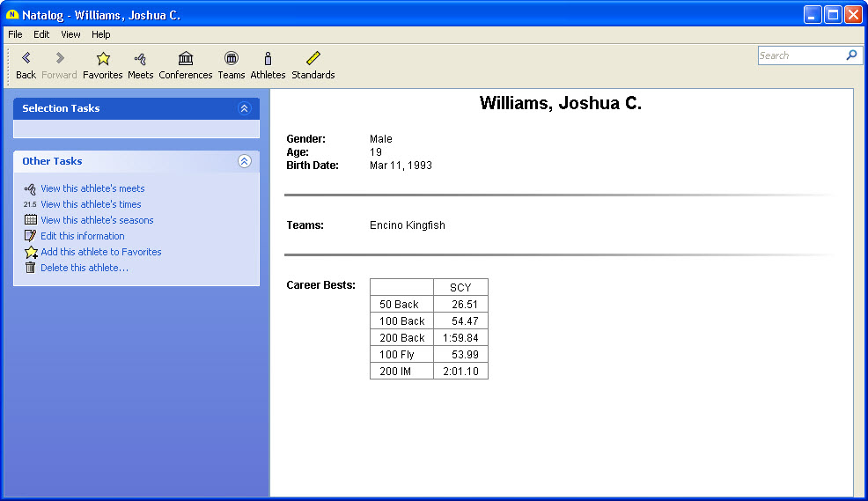Open Favorites via the star icon
868x501 pixels.
[x=103, y=59]
